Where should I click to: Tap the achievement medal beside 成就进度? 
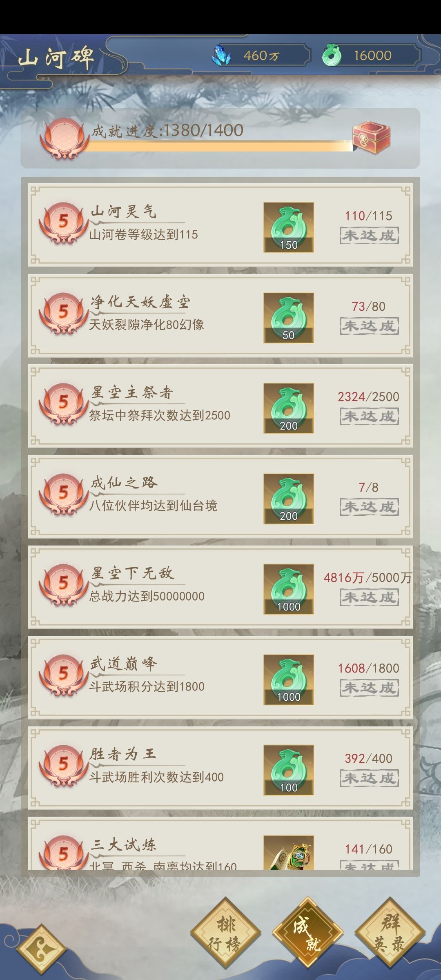point(64,139)
